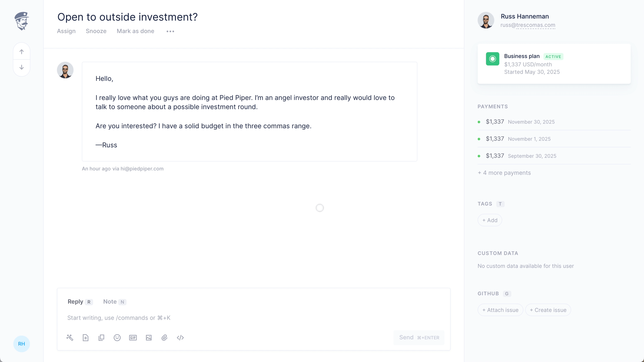Snooze this conversation

tap(96, 31)
